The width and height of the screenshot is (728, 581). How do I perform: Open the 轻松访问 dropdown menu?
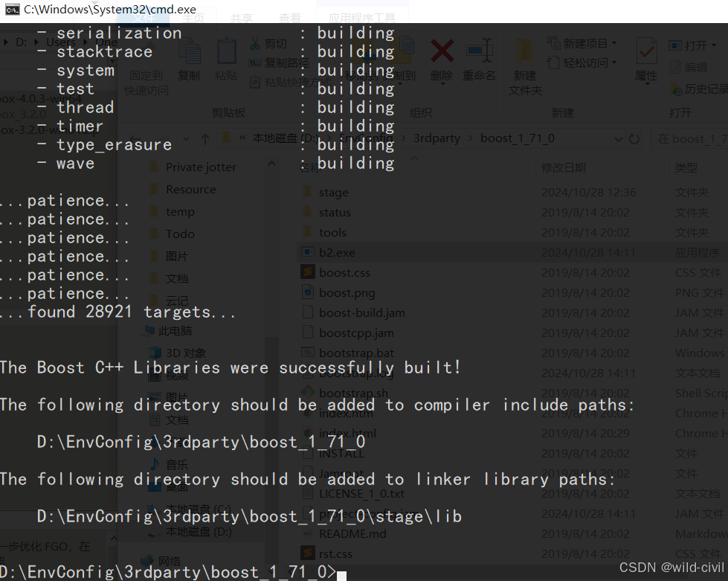[x=614, y=62]
